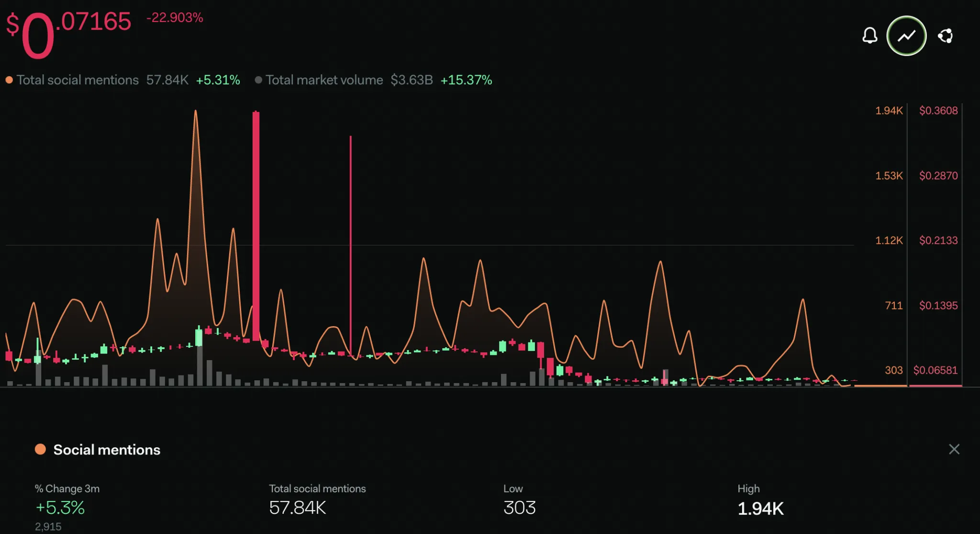The image size is (980, 534).
Task: Select the tall red candlestick bar
Action: point(256,226)
